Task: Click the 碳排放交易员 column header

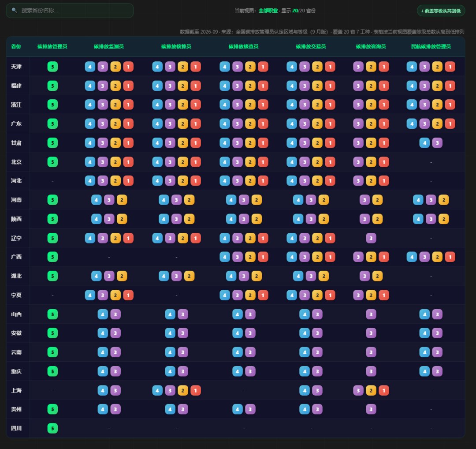Action: 311,46
